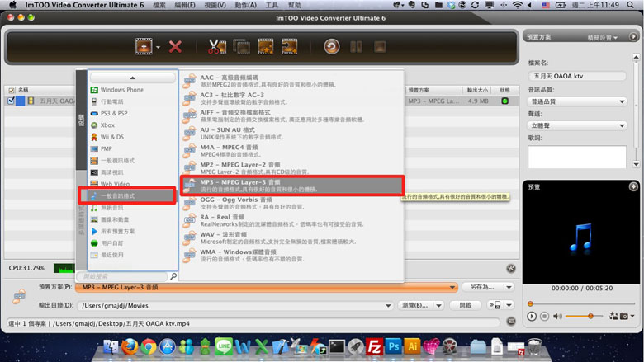Toggle the select-all checkbox in list header
The height and width of the screenshot is (362, 644).
tap(12, 90)
